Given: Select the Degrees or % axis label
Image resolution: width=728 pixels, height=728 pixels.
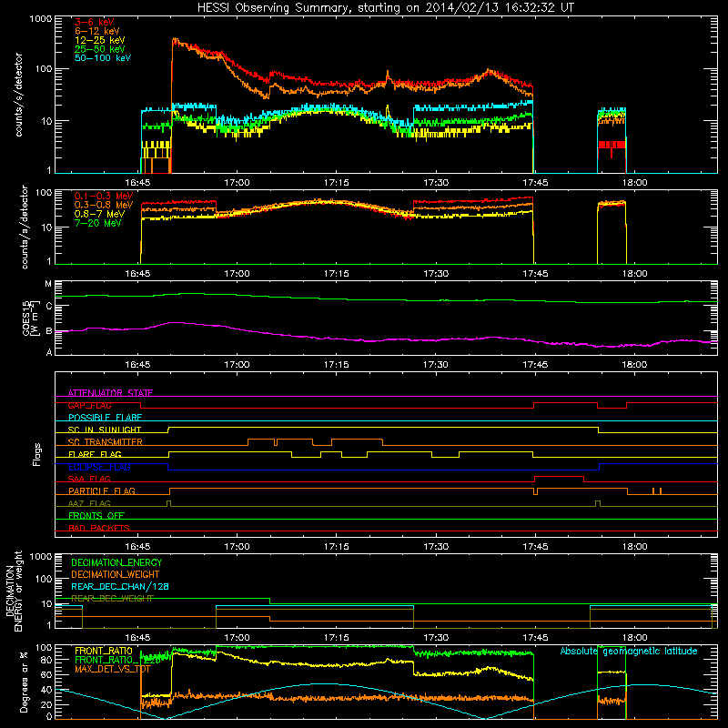Looking at the screenshot, I should click(24, 682).
